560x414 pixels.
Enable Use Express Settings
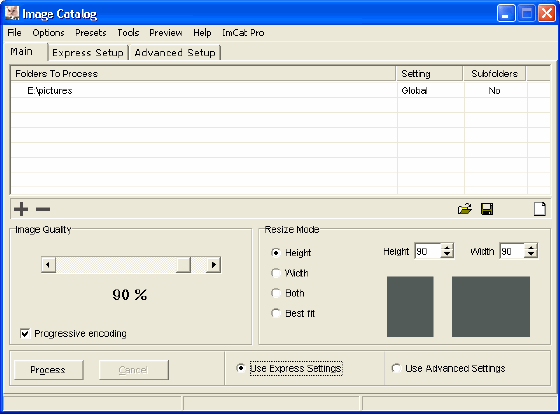tap(241, 368)
